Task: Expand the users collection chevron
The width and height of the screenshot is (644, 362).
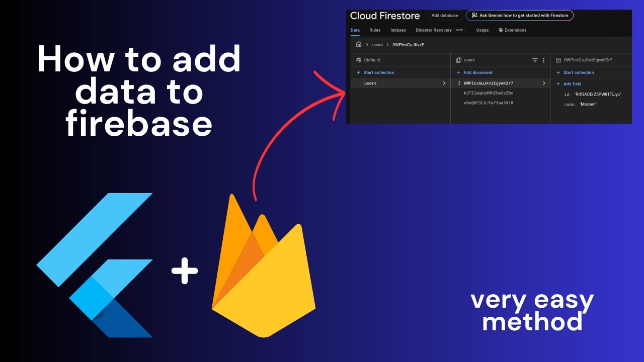Action: (444, 83)
